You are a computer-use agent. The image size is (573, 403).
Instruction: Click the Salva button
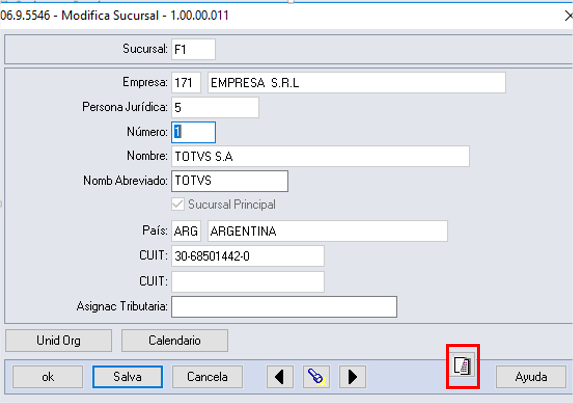point(128,377)
